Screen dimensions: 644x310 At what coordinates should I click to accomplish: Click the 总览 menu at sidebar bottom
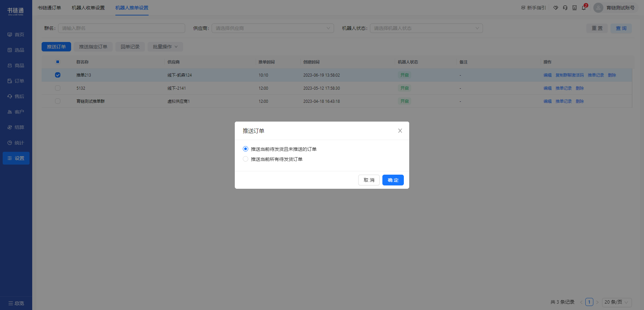16,303
